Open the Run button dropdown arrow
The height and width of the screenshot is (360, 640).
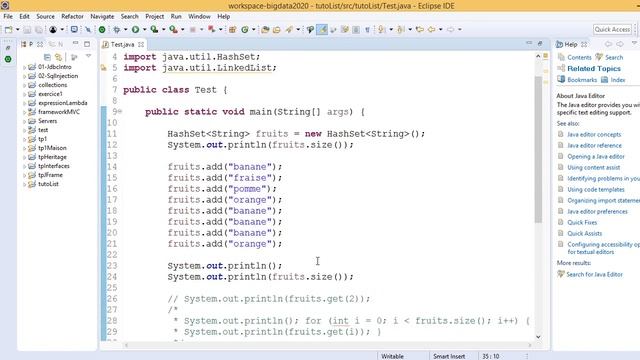[x=144, y=29]
